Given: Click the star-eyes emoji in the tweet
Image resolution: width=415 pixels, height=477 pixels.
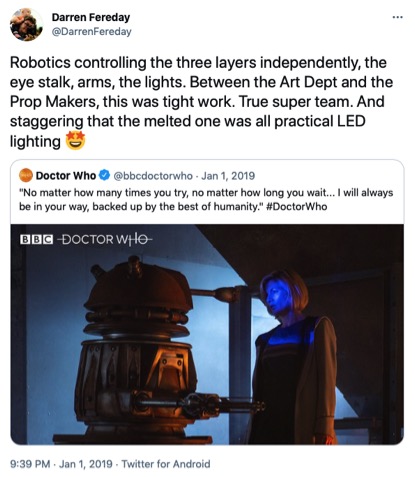Looking at the screenshot, I should coord(75,141).
